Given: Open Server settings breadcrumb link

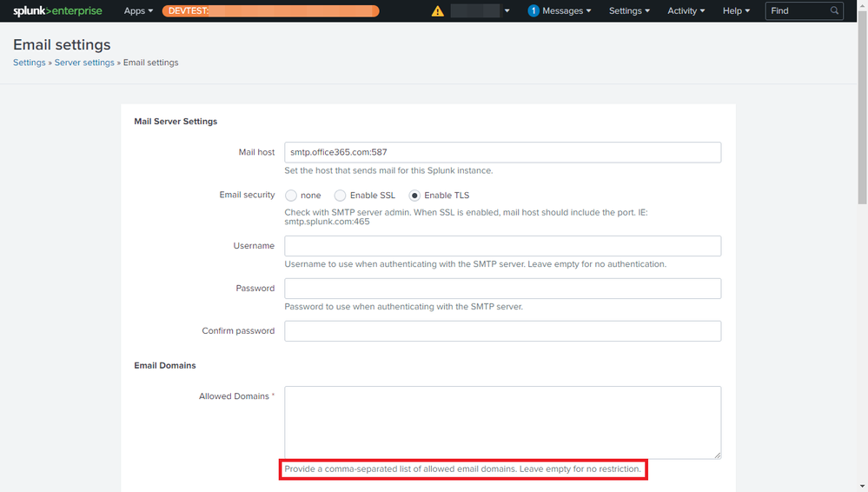Looking at the screenshot, I should click(x=84, y=63).
